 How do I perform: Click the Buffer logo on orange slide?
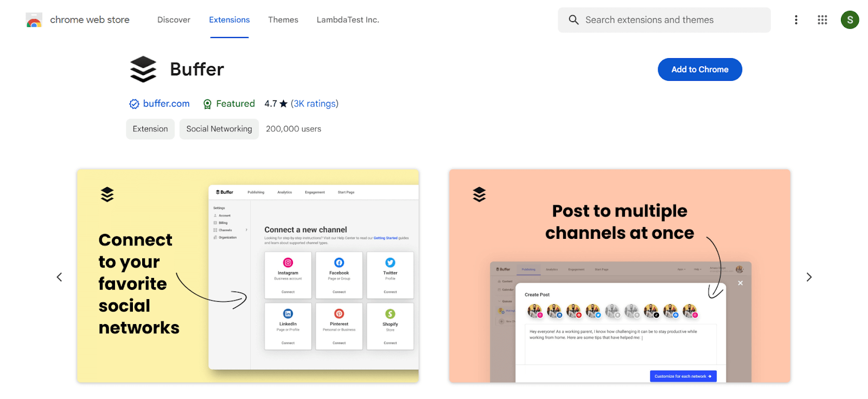click(479, 194)
